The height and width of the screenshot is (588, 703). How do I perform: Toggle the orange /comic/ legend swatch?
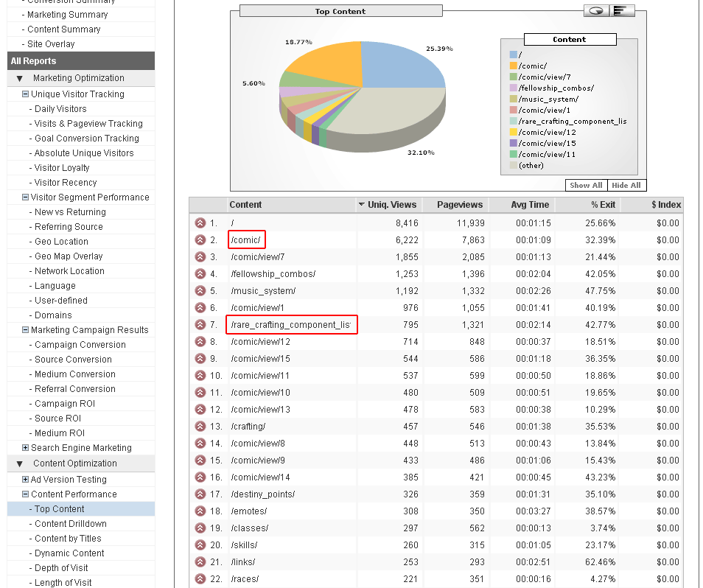pos(514,66)
